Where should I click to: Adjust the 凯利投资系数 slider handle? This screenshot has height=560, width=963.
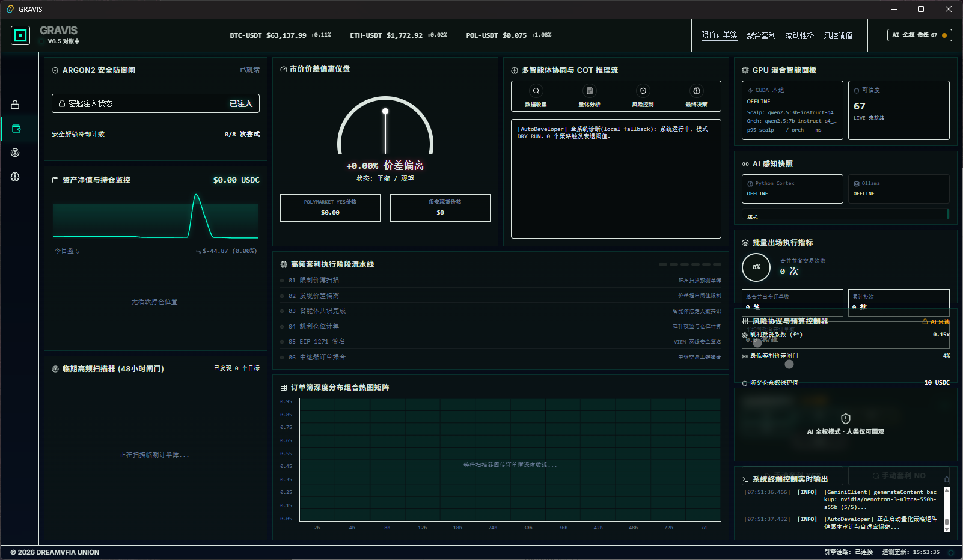tap(757, 342)
